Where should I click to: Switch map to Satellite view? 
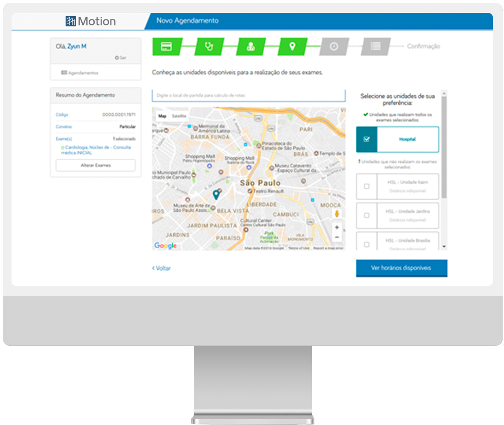179,116
